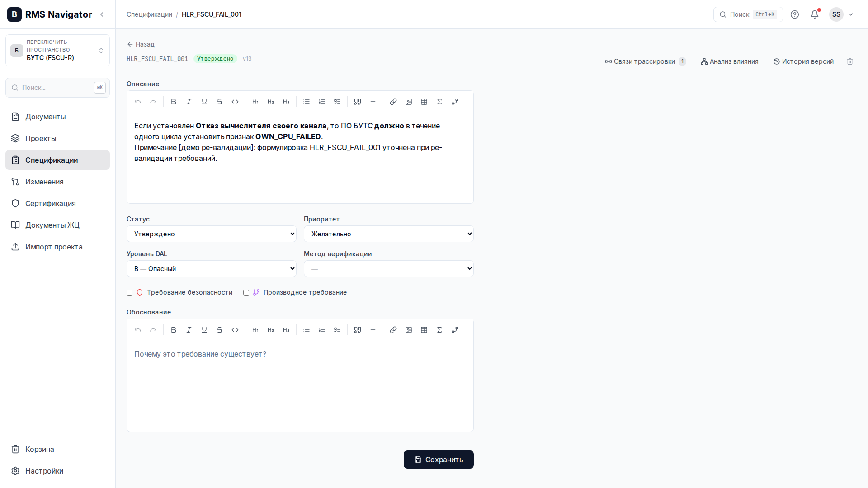Go back via Назад link
This screenshot has width=868, height=488.
pyautogui.click(x=141, y=44)
